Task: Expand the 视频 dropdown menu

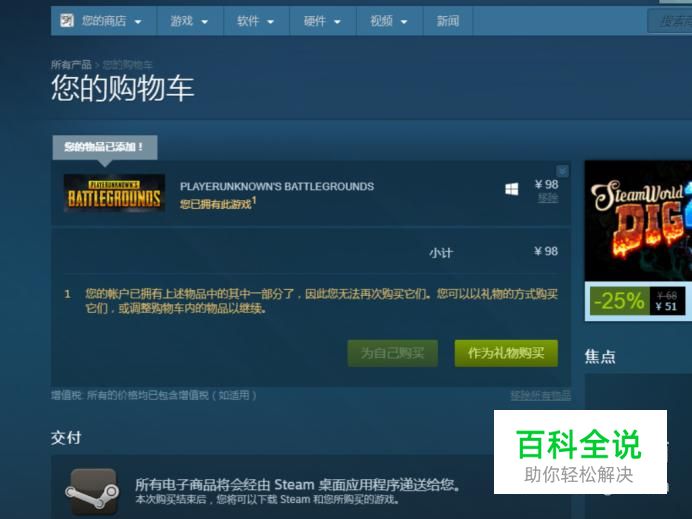Action: pyautogui.click(x=389, y=21)
